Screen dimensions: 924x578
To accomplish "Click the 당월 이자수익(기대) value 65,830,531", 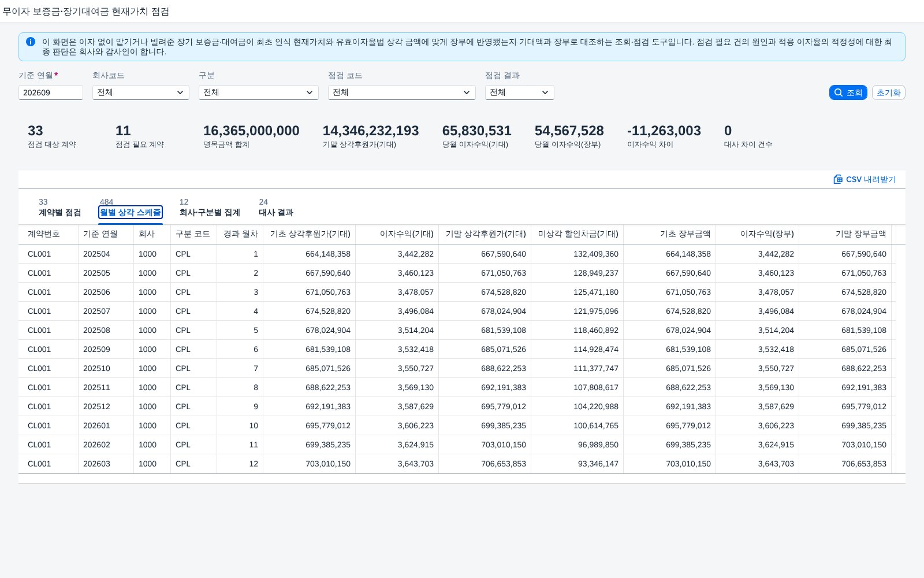I will pyautogui.click(x=477, y=131).
